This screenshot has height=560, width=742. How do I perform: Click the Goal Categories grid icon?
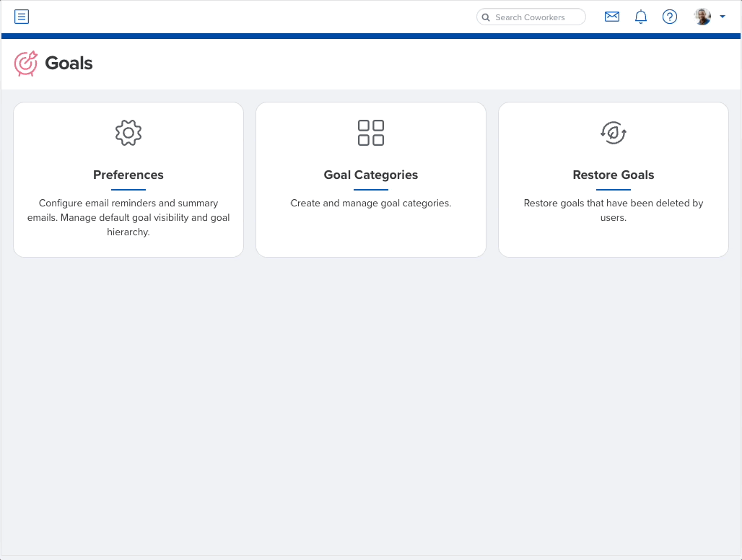coord(371,133)
